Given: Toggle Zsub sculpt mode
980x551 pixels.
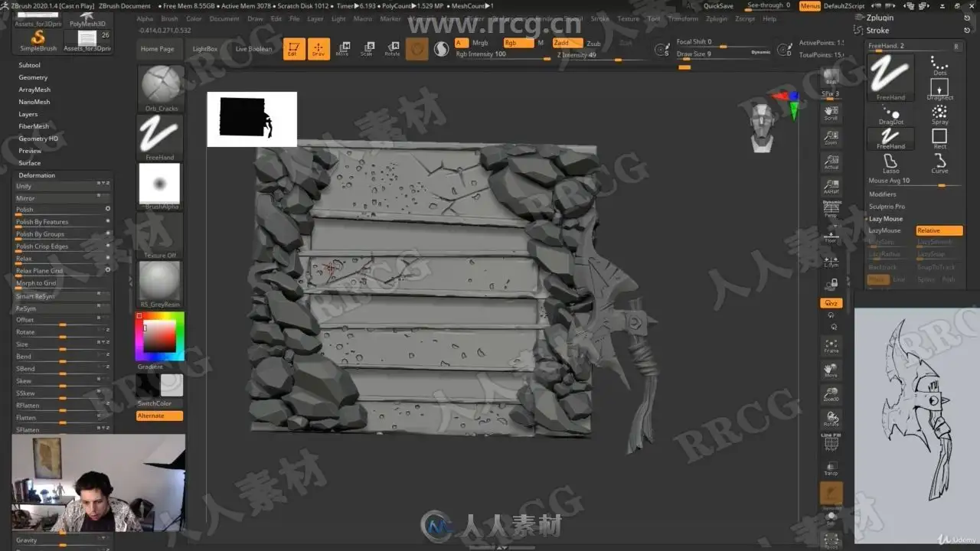Looking at the screenshot, I should [593, 44].
